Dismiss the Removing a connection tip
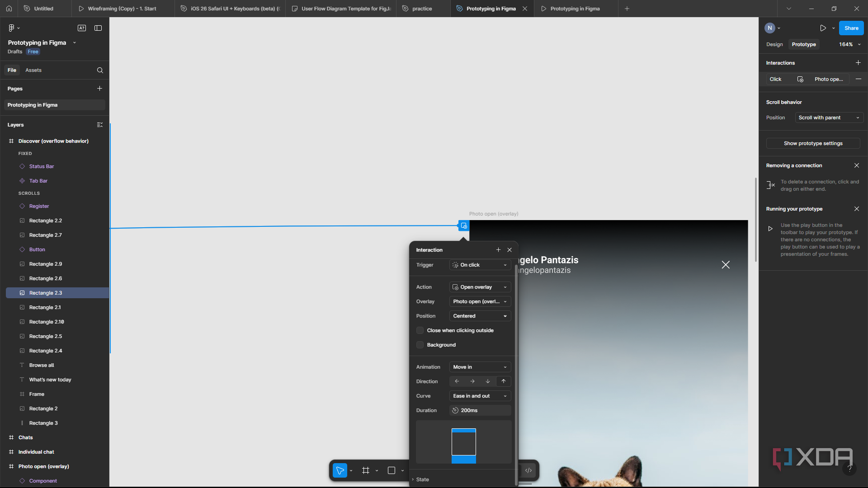The image size is (868, 488). coord(857,165)
